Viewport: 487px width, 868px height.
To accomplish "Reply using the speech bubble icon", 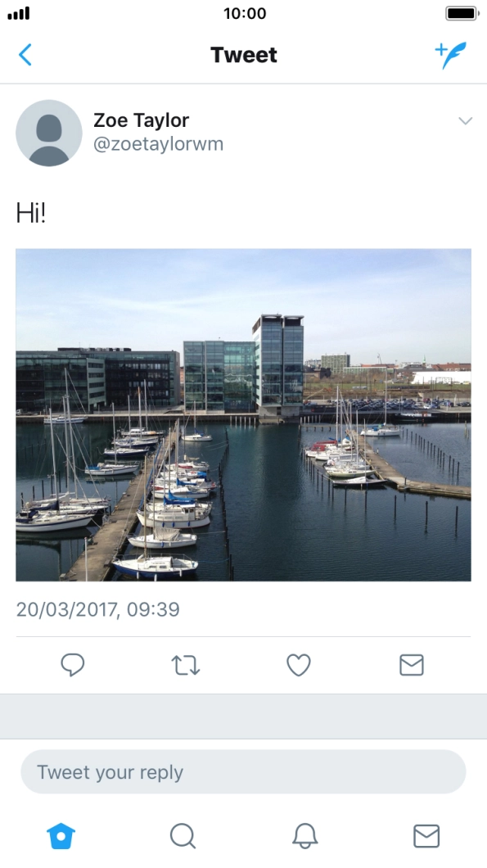I will [x=73, y=664].
